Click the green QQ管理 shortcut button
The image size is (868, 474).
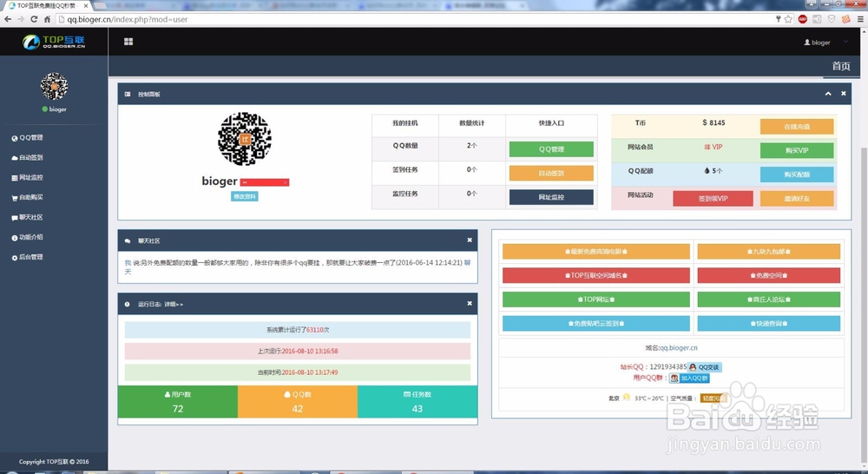tap(551, 149)
